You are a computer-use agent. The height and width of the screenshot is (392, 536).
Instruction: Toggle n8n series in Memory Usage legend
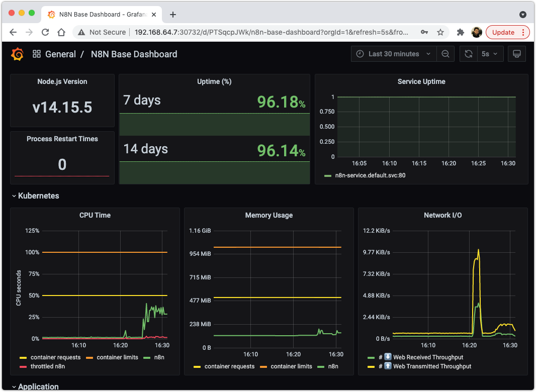333,366
